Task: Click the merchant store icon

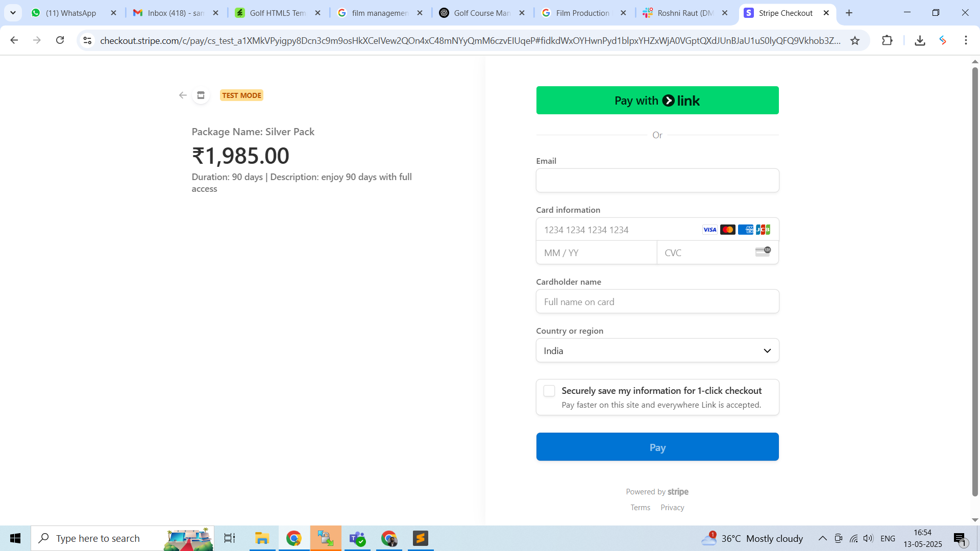Action: tap(201, 95)
